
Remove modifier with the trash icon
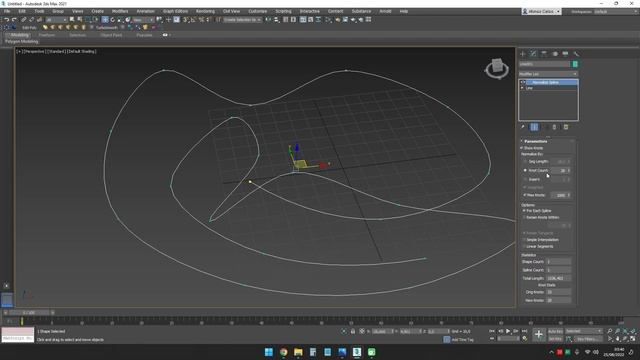click(554, 127)
